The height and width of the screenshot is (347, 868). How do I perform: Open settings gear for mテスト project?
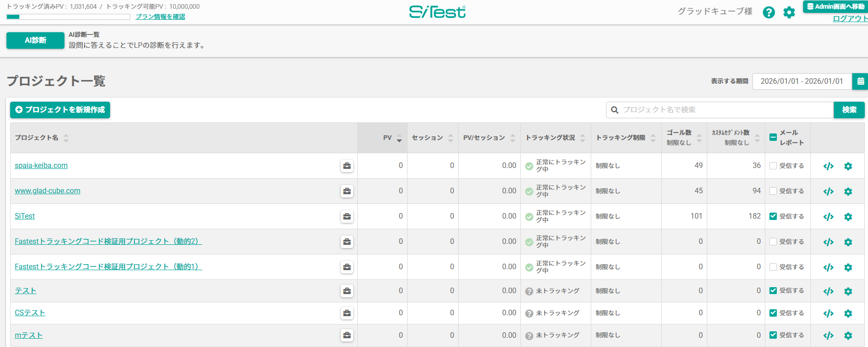click(x=848, y=335)
